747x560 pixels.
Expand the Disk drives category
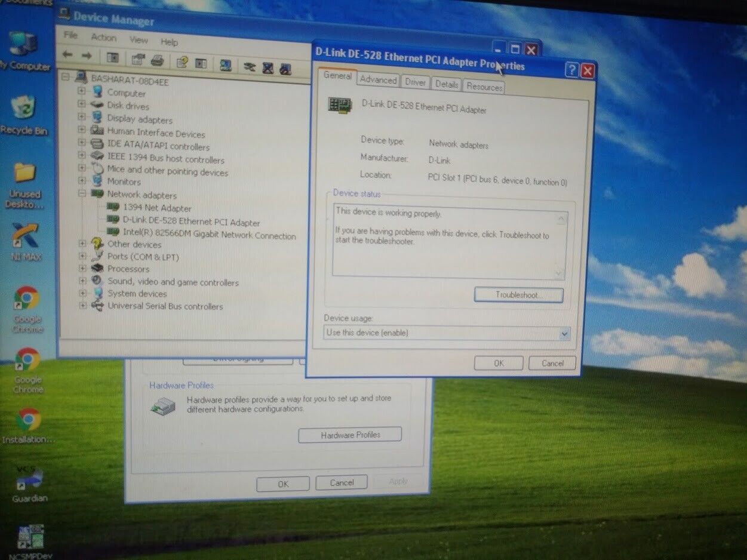(82, 104)
